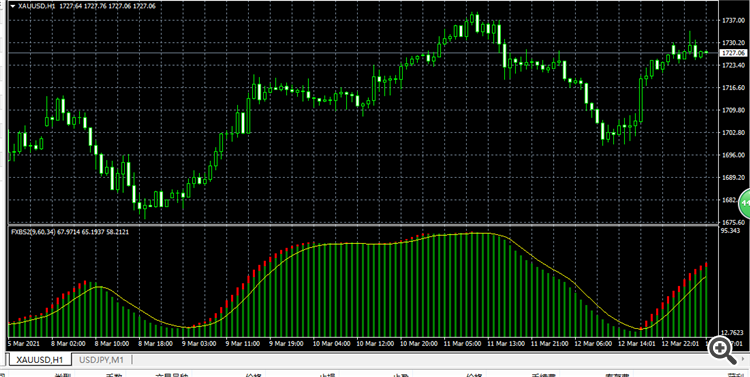
Task: Select the FXBS2(9,60,34) indicator label
Action: pos(33,232)
